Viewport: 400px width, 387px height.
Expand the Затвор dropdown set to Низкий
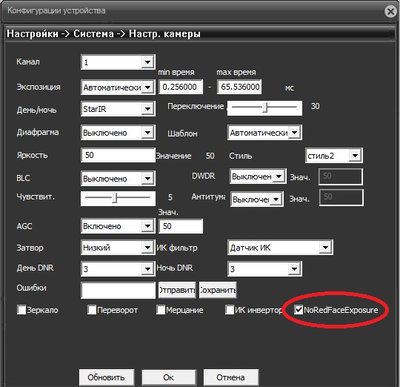click(117, 247)
